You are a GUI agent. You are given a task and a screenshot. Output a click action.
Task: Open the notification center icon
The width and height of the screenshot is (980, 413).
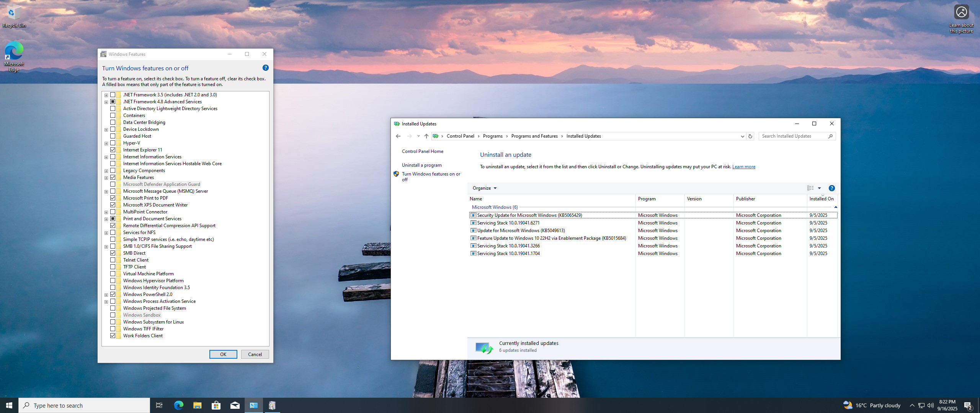point(968,405)
